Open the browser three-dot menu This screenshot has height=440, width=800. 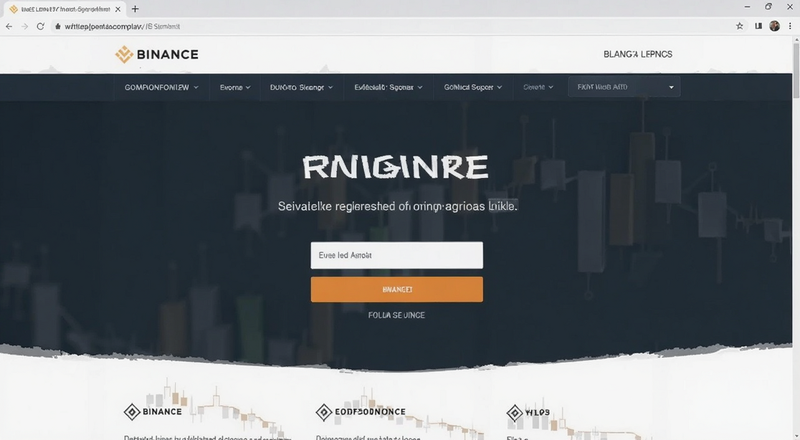[790, 26]
